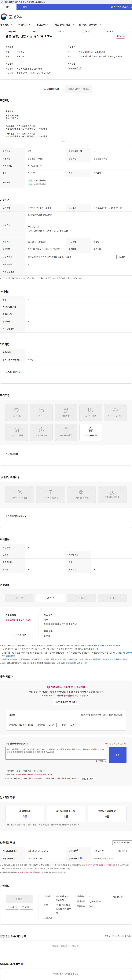Screen dimensions: 132x980
Task: Click the heart 관심정보 등록 button
Action: click(x=51, y=89)
